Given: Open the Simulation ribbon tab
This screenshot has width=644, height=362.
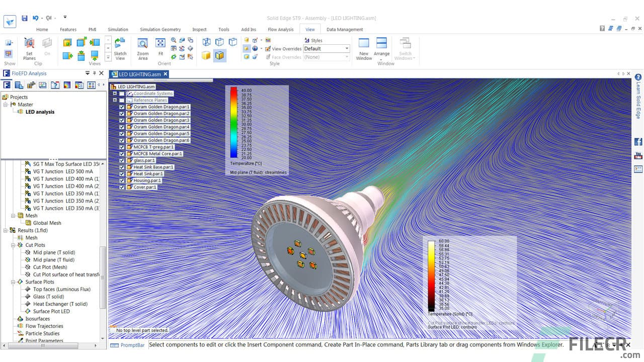Looking at the screenshot, I should coord(118,30).
